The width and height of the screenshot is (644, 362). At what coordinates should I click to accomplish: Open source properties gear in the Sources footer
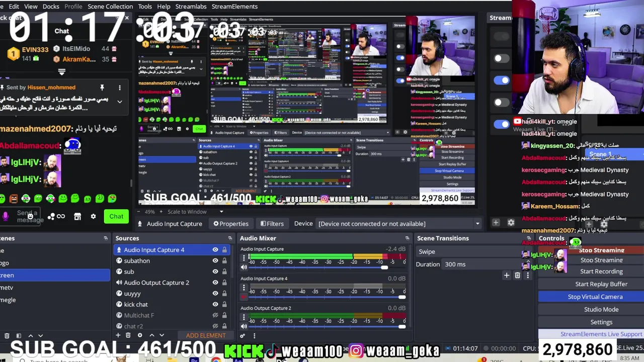coord(140,335)
